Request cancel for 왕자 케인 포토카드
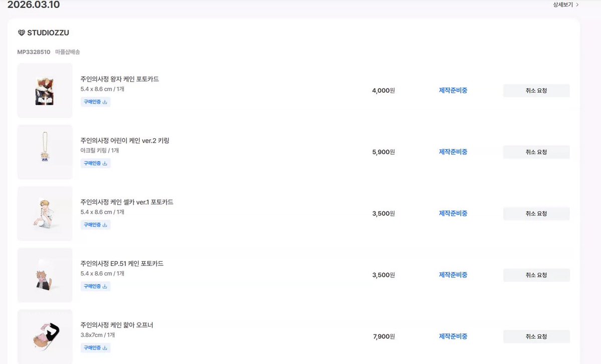The image size is (601, 364). pos(536,91)
